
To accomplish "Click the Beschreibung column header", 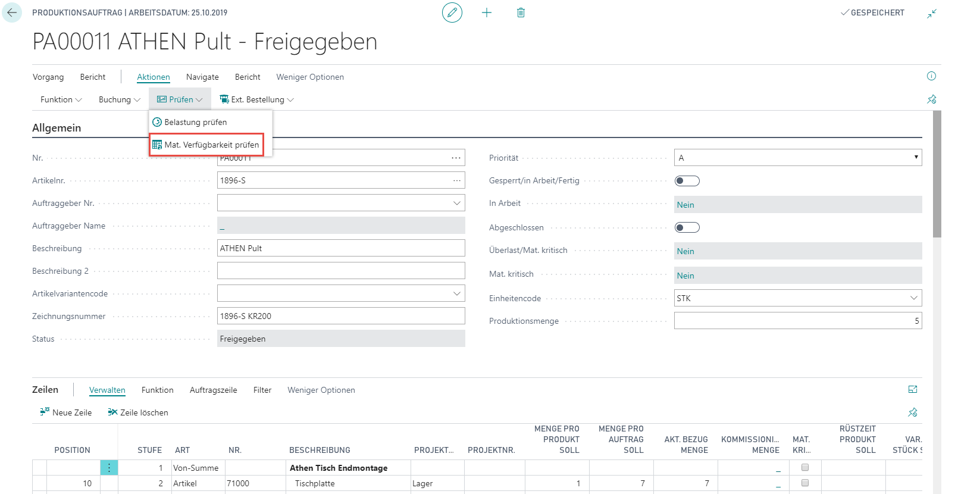I will tap(320, 450).
